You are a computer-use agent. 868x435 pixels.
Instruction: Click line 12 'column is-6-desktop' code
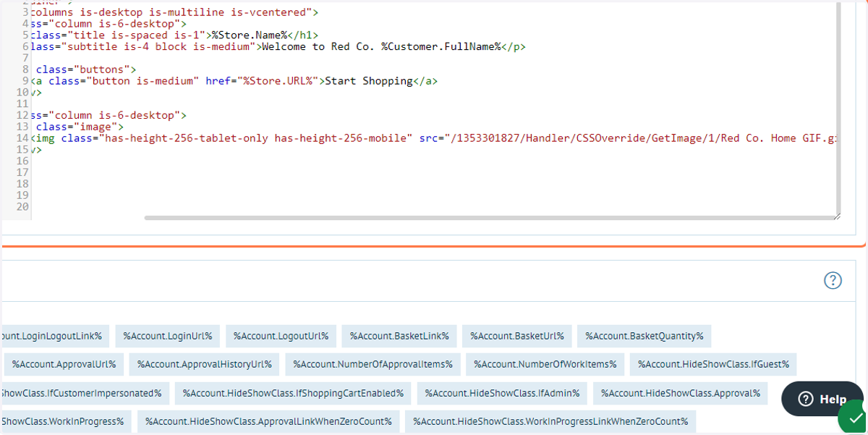110,115
